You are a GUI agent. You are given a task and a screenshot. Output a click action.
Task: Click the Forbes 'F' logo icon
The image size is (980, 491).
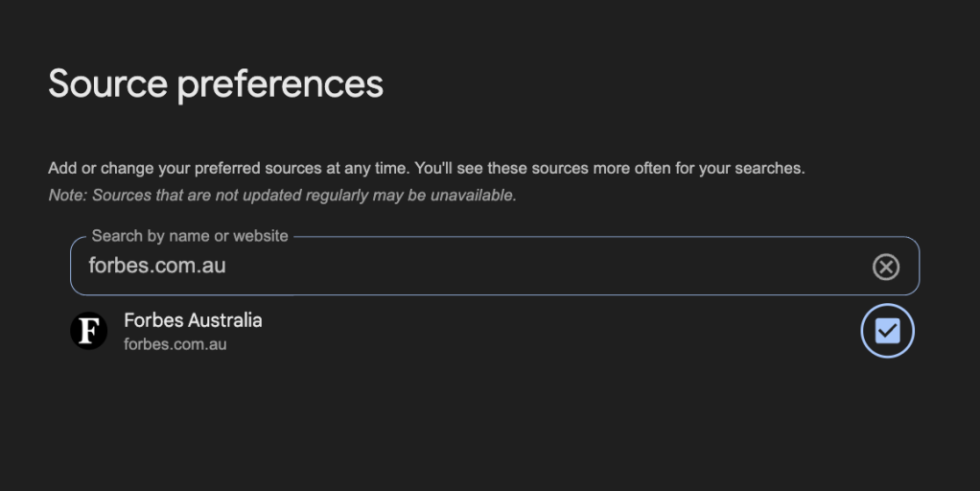[88, 332]
